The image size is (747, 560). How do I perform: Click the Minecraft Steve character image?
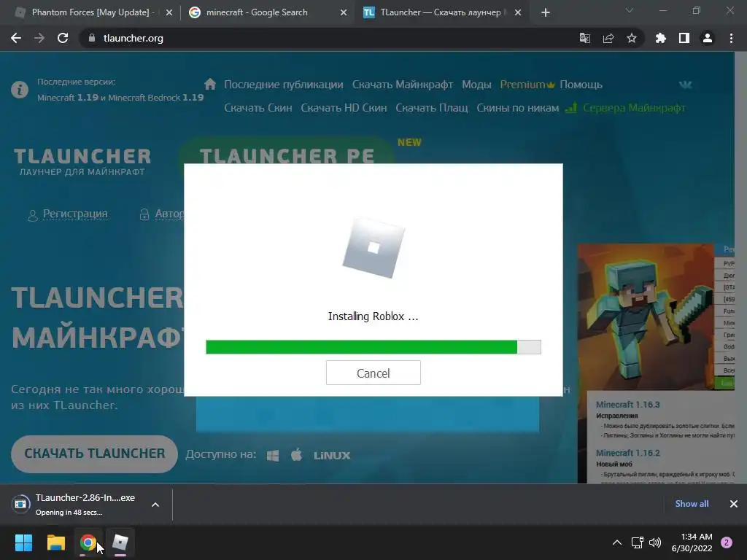(x=646, y=316)
